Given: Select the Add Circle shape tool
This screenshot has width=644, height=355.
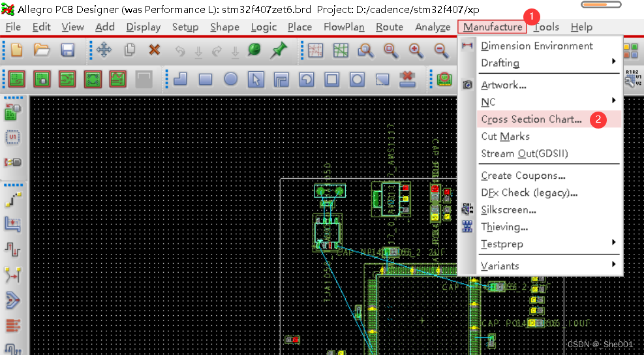Looking at the screenshot, I should click(231, 79).
